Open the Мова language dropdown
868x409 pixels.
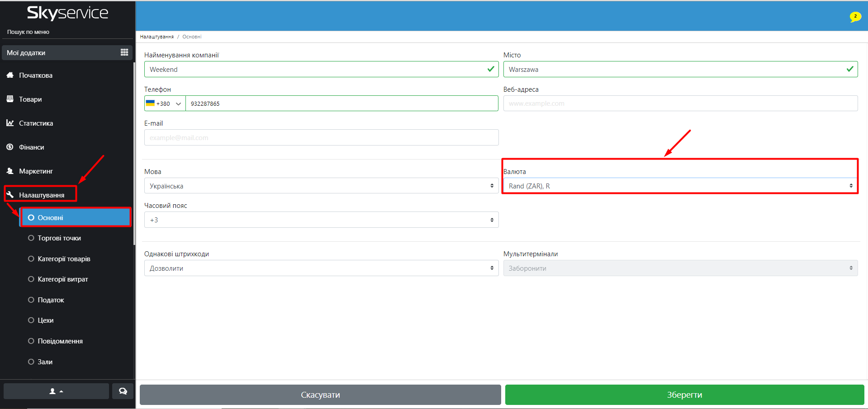point(321,186)
